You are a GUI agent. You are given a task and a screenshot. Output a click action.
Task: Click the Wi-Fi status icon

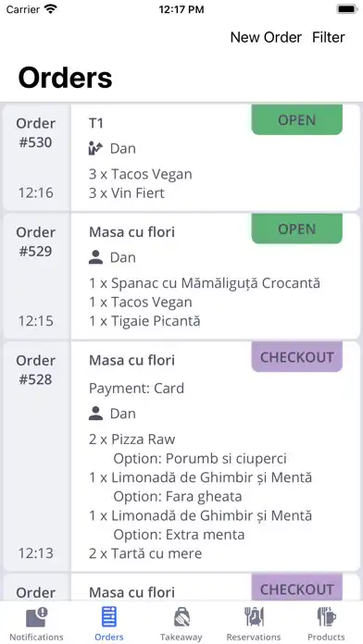[51, 9]
